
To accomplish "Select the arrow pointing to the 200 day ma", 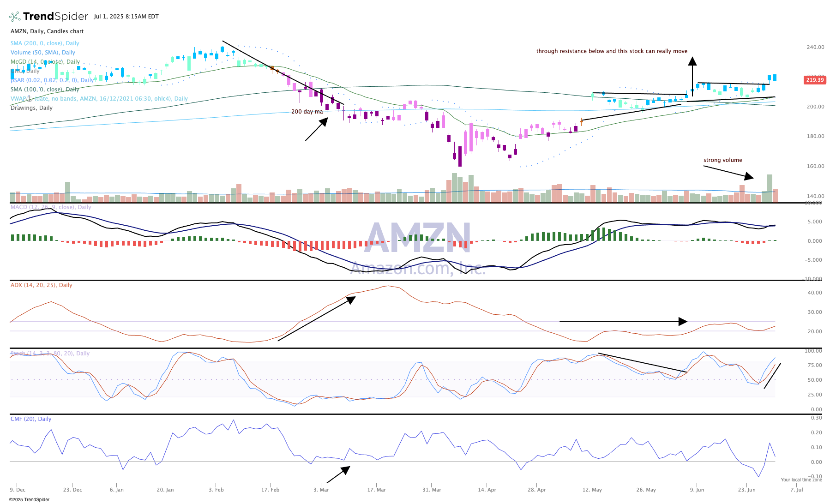I will [x=317, y=129].
